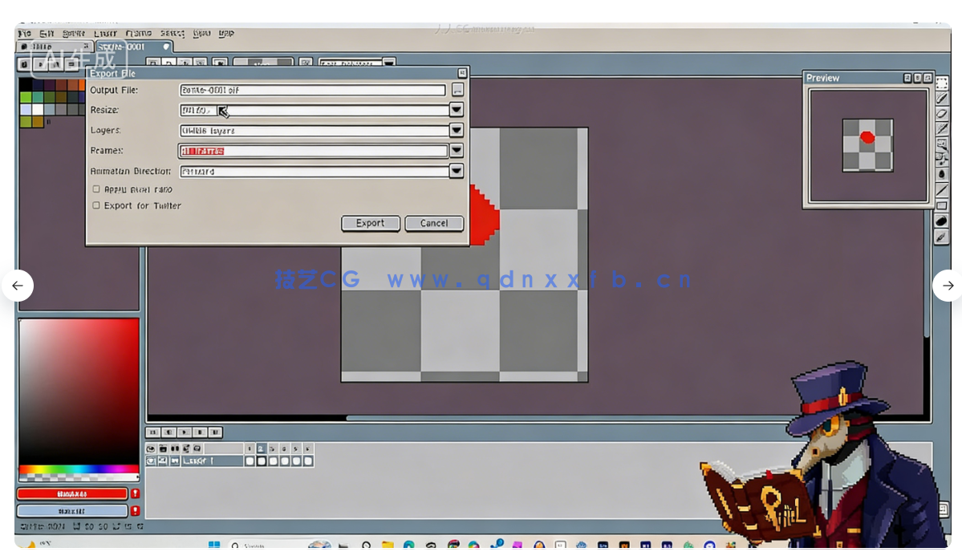This screenshot has width=962, height=560.
Task: Select the Line tool
Action: [942, 190]
